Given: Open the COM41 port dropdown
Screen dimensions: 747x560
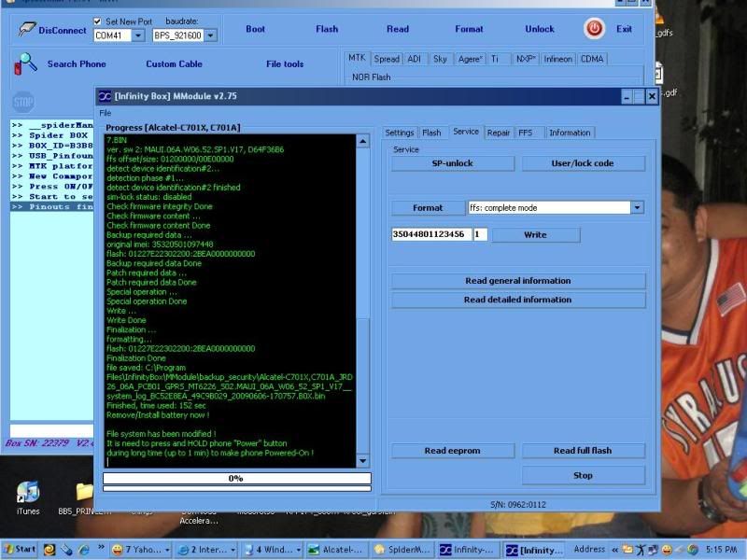Looking at the screenshot, I should 138,35.
